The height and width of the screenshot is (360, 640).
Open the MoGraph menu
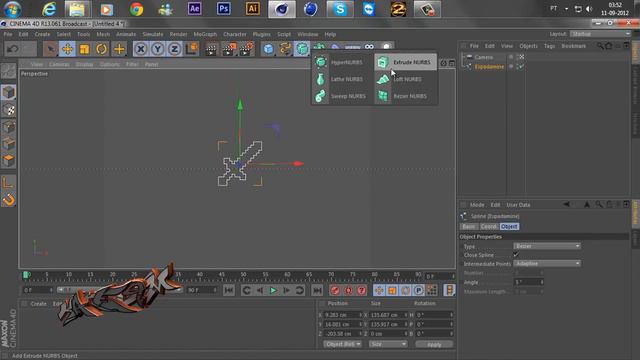pyautogui.click(x=205, y=34)
